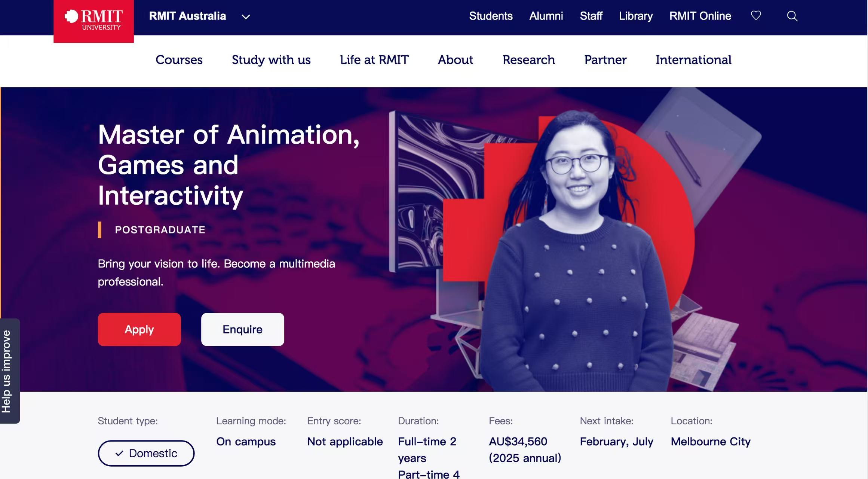Go to the Alumni link

pyautogui.click(x=546, y=16)
